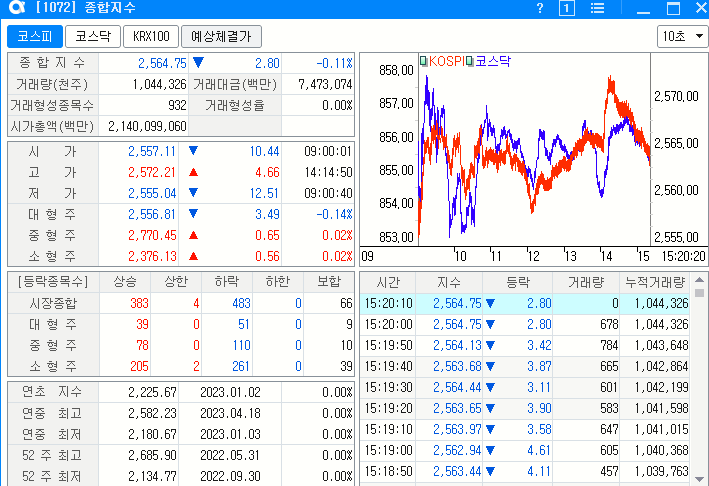The width and height of the screenshot is (709, 486).
Task: Select the 15:18:50 row
Action: pyautogui.click(x=525, y=471)
